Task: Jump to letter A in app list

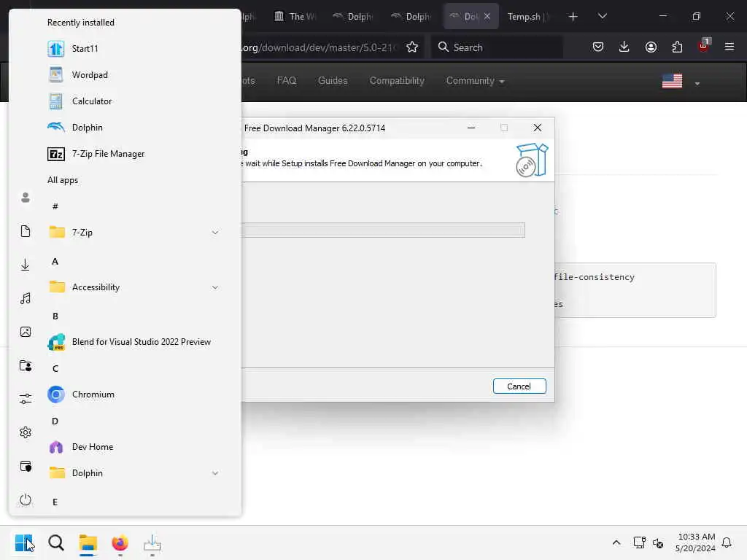Action: [55, 262]
